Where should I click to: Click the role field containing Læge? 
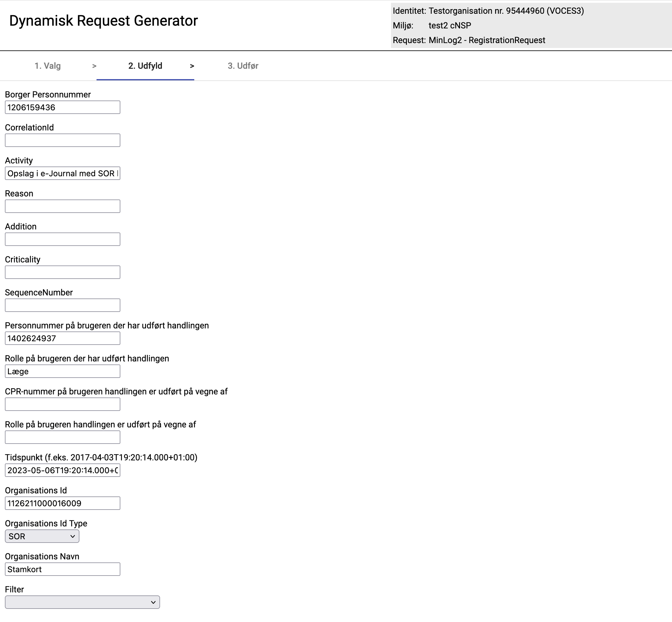pos(63,371)
